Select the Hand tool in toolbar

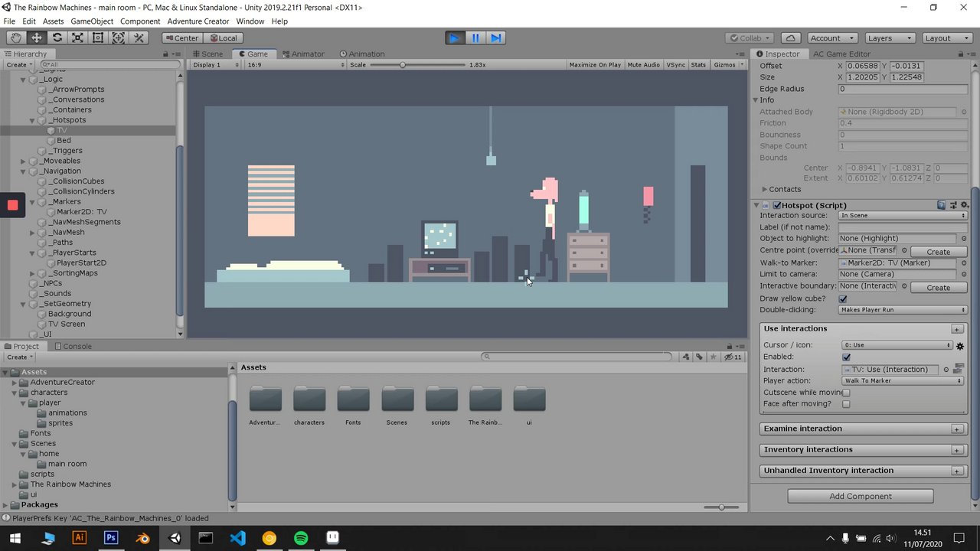click(16, 37)
